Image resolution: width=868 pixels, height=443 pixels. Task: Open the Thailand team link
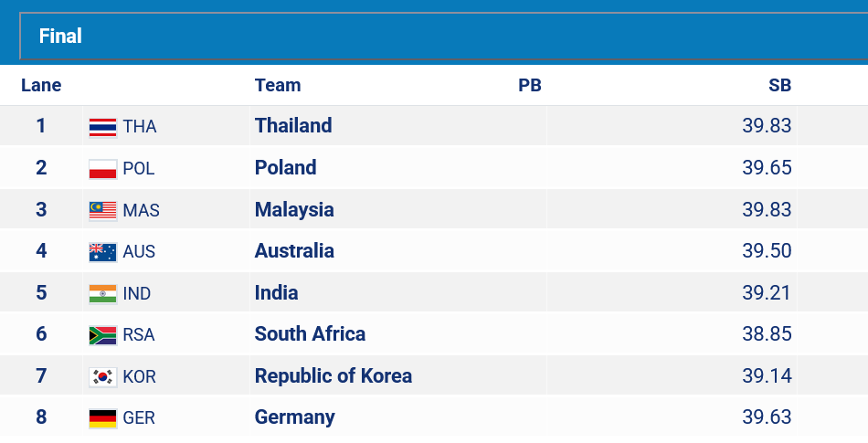click(x=293, y=125)
